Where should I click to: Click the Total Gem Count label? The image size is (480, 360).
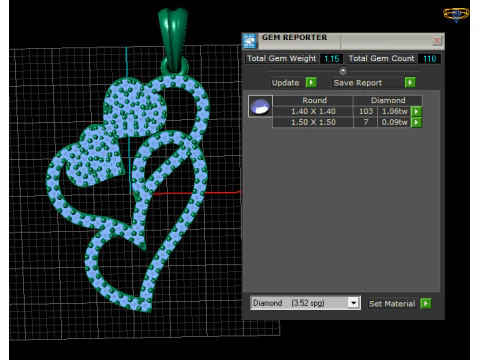click(x=381, y=59)
